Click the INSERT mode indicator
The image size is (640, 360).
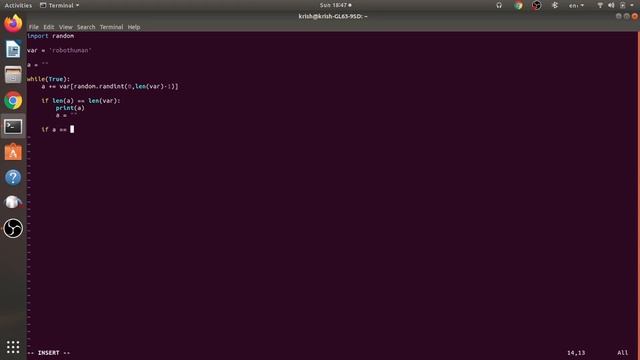tap(49, 353)
